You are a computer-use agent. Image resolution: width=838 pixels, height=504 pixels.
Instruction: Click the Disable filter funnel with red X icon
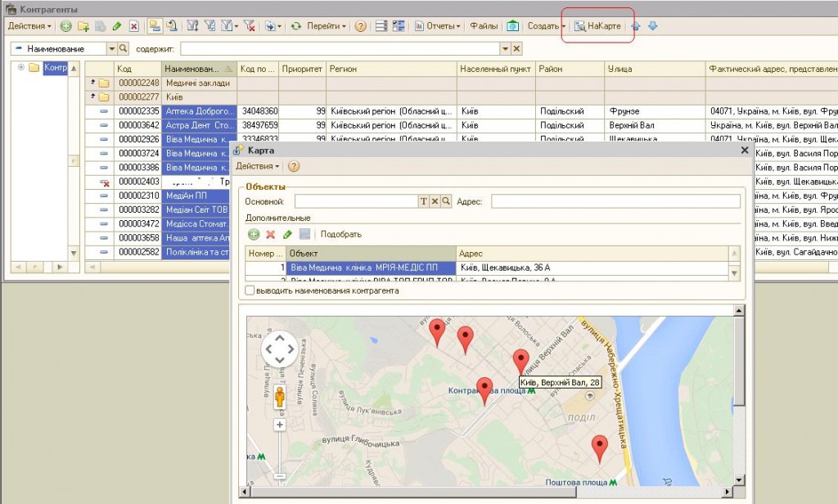249,25
